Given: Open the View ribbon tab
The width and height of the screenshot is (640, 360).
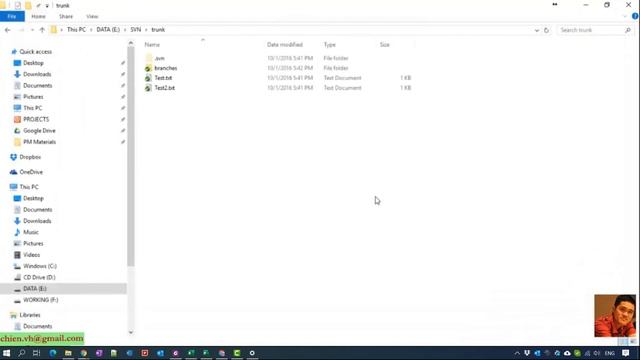Looking at the screenshot, I should [92, 16].
